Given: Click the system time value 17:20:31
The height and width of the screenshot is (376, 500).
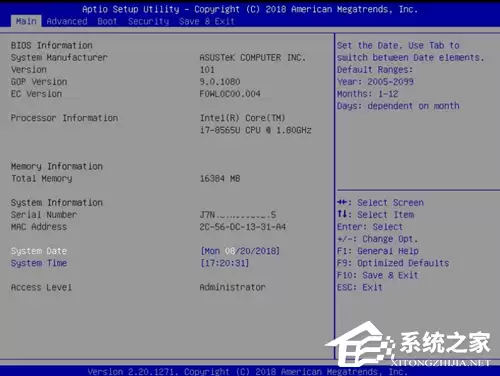Looking at the screenshot, I should coord(224,263).
